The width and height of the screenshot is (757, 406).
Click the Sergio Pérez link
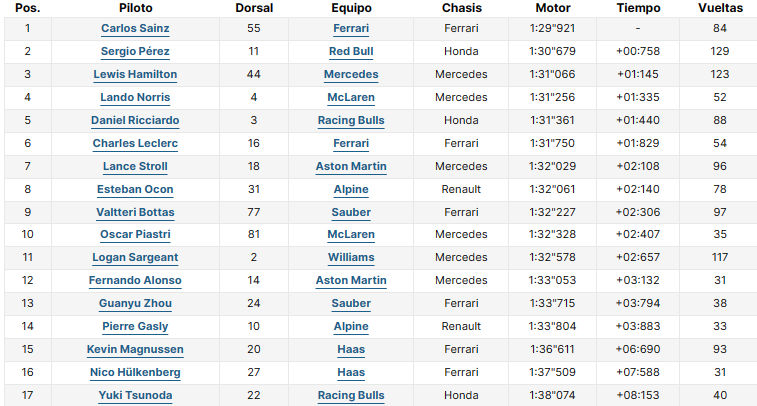tap(135, 51)
